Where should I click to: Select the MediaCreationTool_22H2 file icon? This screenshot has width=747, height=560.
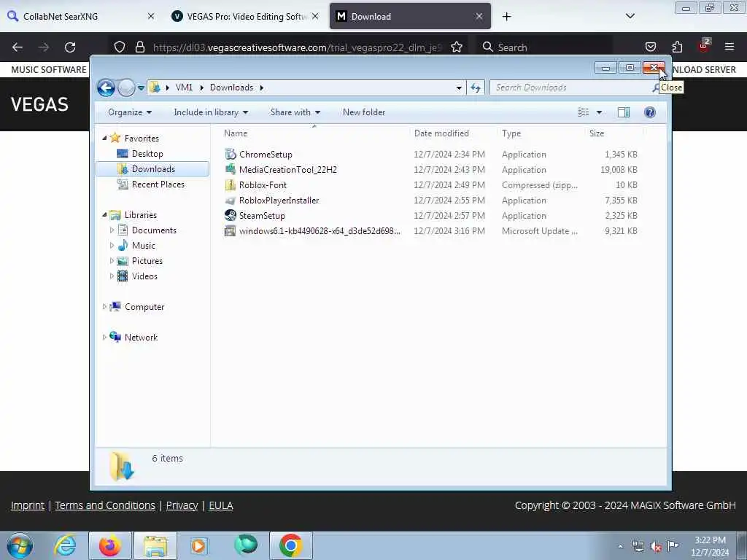[x=231, y=169]
